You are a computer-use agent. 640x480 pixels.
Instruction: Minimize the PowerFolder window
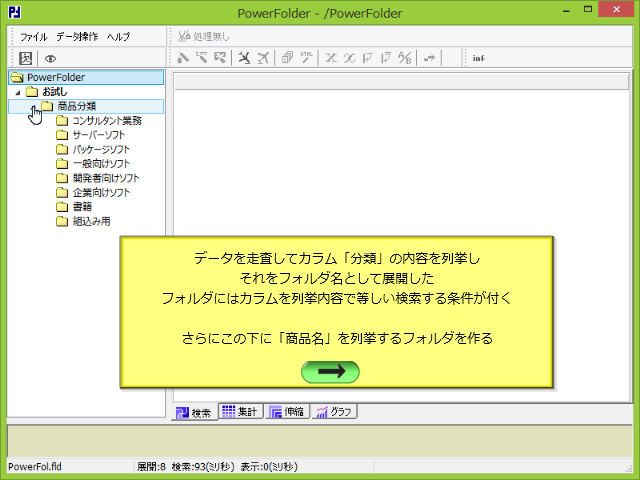click(566, 11)
